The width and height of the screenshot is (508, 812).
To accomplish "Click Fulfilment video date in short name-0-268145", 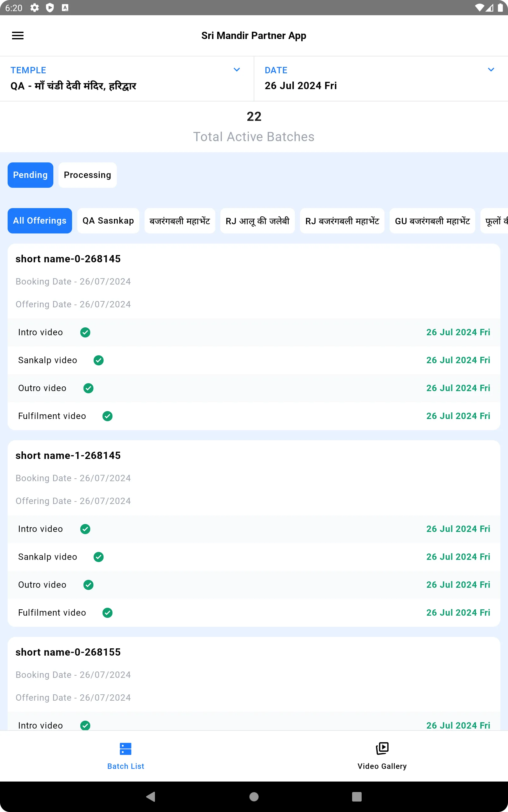I will pos(458,416).
